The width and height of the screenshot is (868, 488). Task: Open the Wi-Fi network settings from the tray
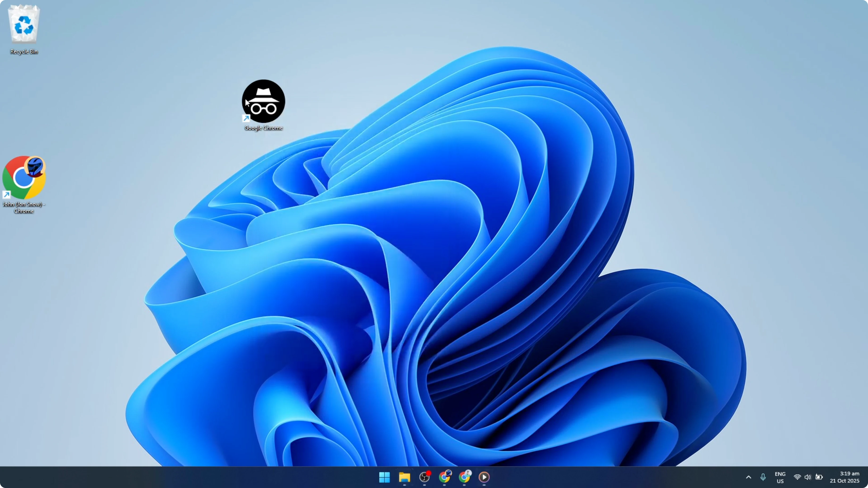coord(797,477)
